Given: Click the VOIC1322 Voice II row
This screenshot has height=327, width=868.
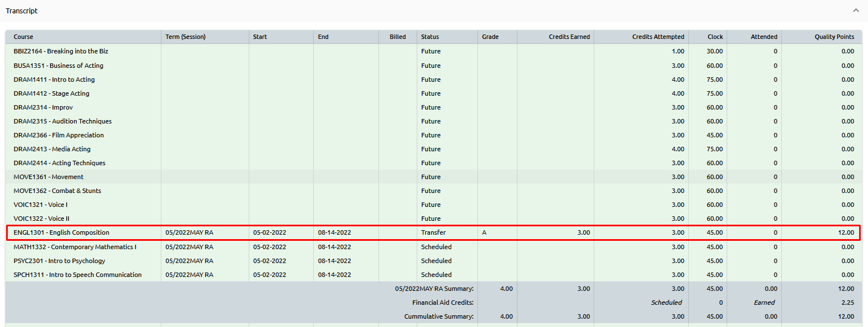Looking at the screenshot, I should pos(41,219).
